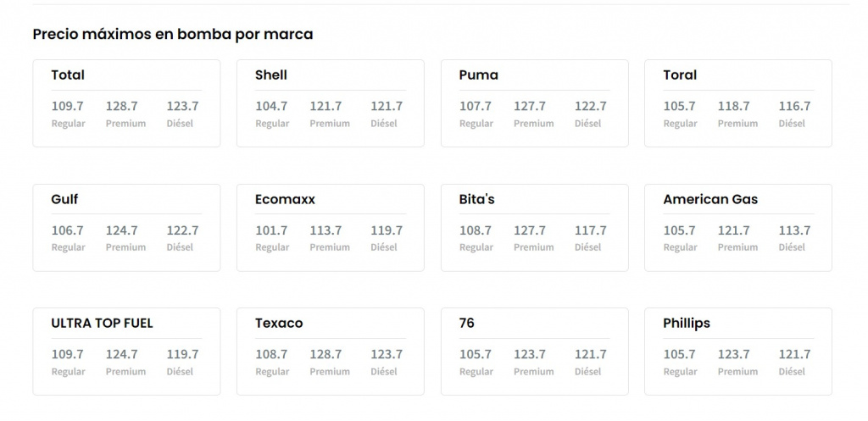Click Texaco's Regular label

272,371
